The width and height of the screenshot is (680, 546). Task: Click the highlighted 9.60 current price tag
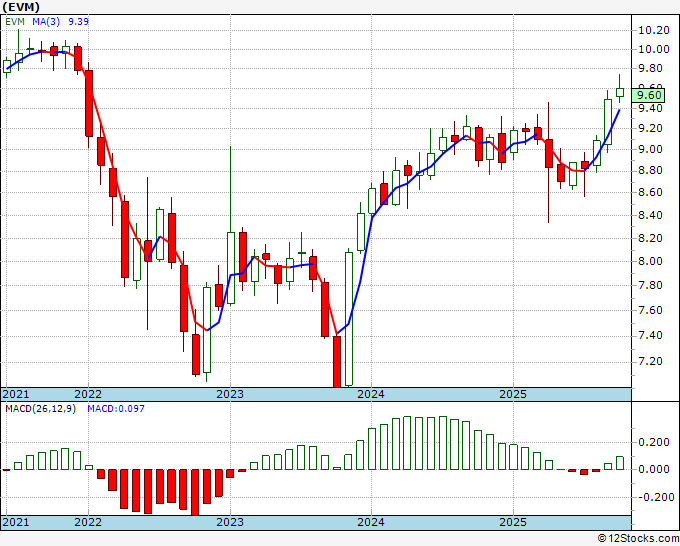tap(648, 95)
